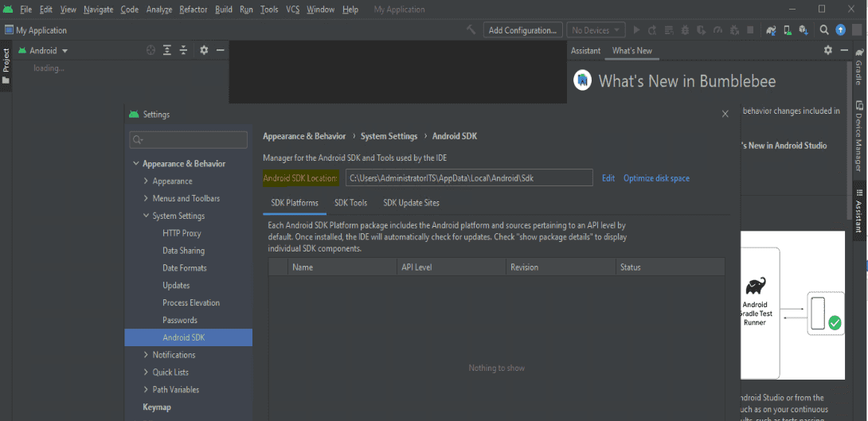Click the Optimize disk space link
The image size is (868, 421).
[656, 178]
